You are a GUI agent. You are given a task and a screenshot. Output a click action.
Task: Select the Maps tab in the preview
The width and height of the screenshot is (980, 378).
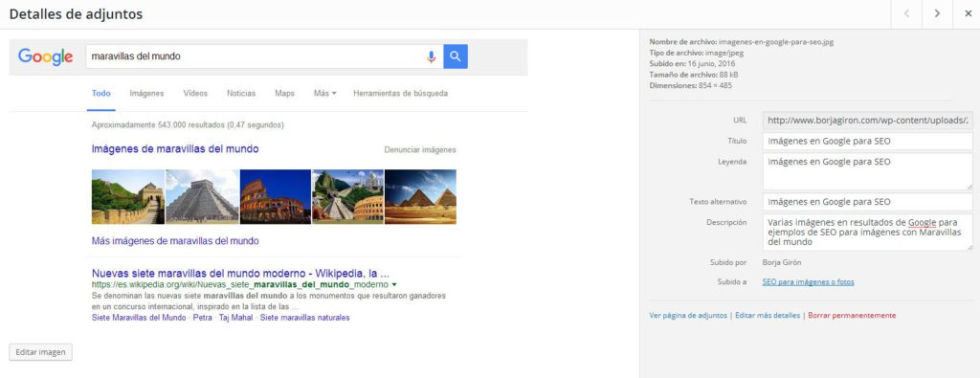click(284, 94)
